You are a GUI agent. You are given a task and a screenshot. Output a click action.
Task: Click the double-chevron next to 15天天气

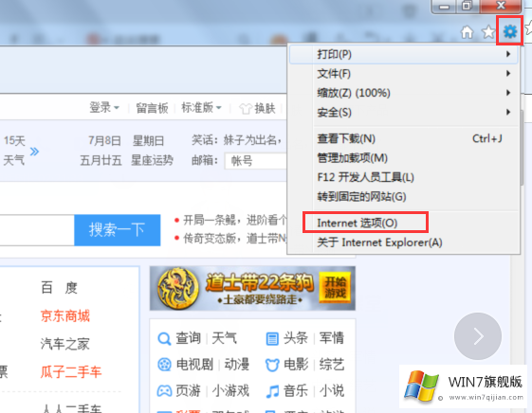[x=34, y=152]
